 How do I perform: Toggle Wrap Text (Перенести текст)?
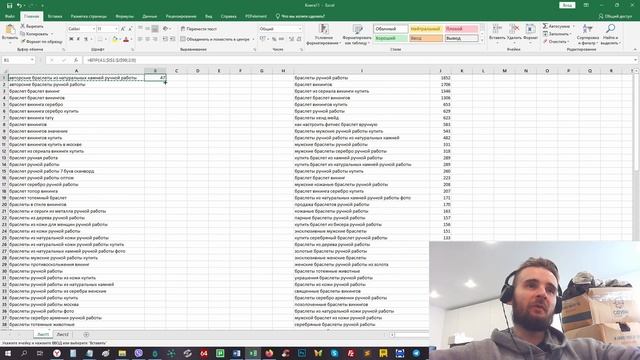(199, 29)
